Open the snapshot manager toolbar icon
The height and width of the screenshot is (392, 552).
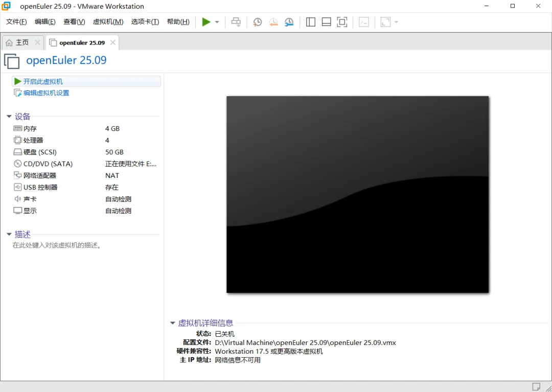point(289,22)
